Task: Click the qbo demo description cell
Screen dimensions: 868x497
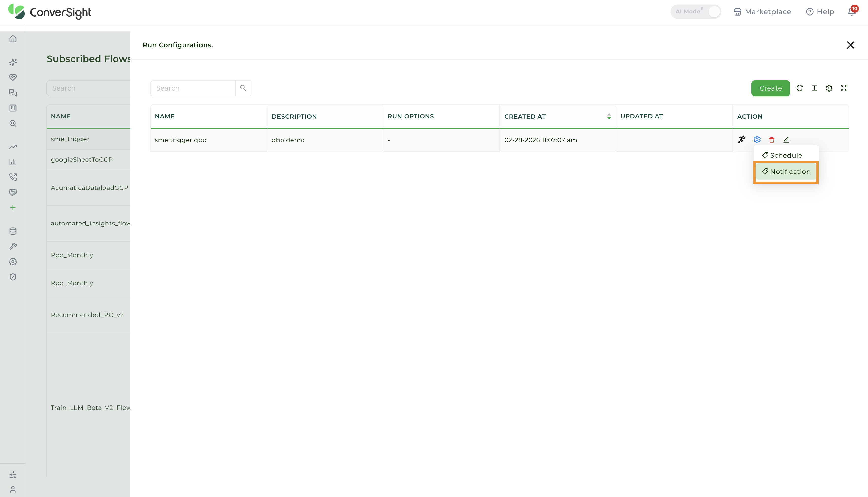Action: [325, 140]
